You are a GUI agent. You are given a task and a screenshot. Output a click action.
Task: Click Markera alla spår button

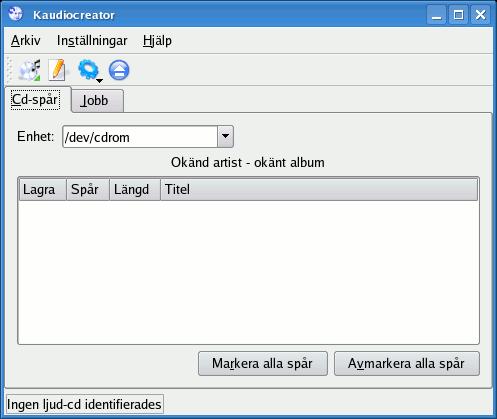tap(263, 363)
